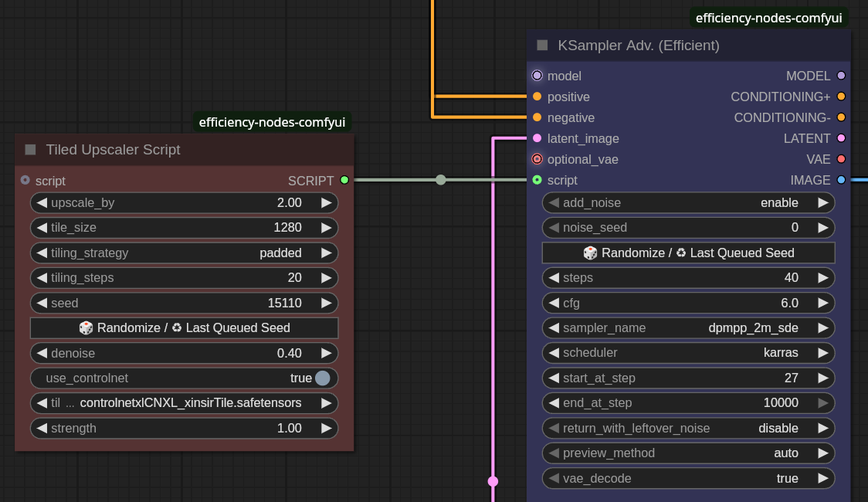Increase Tiled Upscaler seed value arrow
This screenshot has height=502, width=868.
coord(326,303)
